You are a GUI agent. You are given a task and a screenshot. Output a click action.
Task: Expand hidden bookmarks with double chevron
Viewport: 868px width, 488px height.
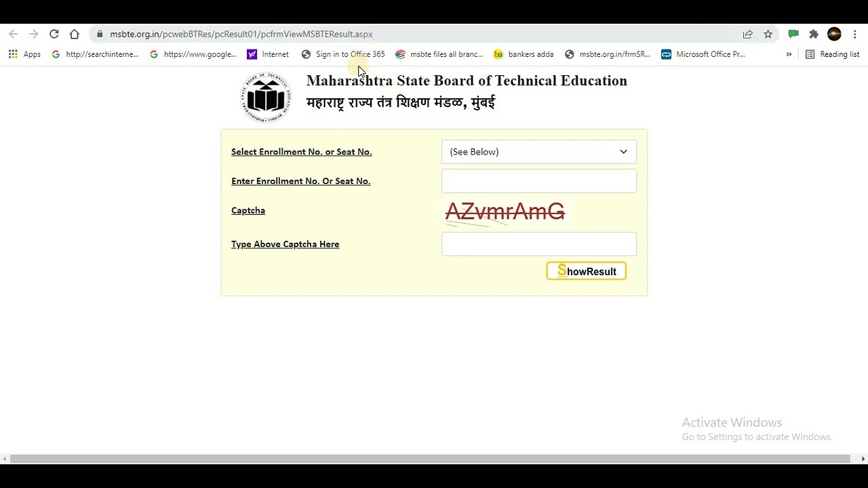click(x=789, y=54)
